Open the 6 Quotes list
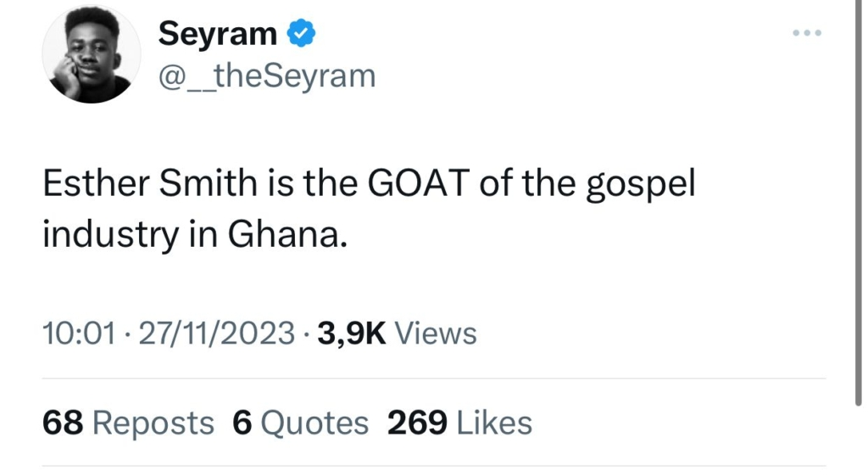This screenshot has height=476, width=868. point(301,423)
